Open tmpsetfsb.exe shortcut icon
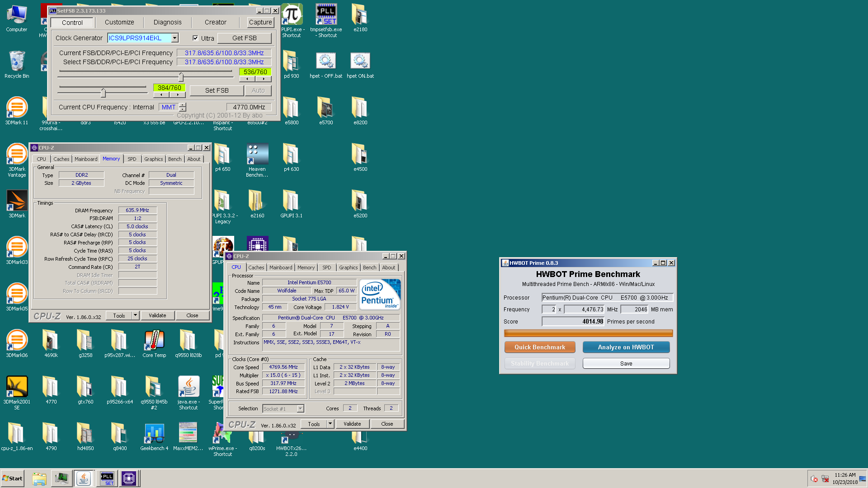868x488 pixels. pyautogui.click(x=326, y=21)
